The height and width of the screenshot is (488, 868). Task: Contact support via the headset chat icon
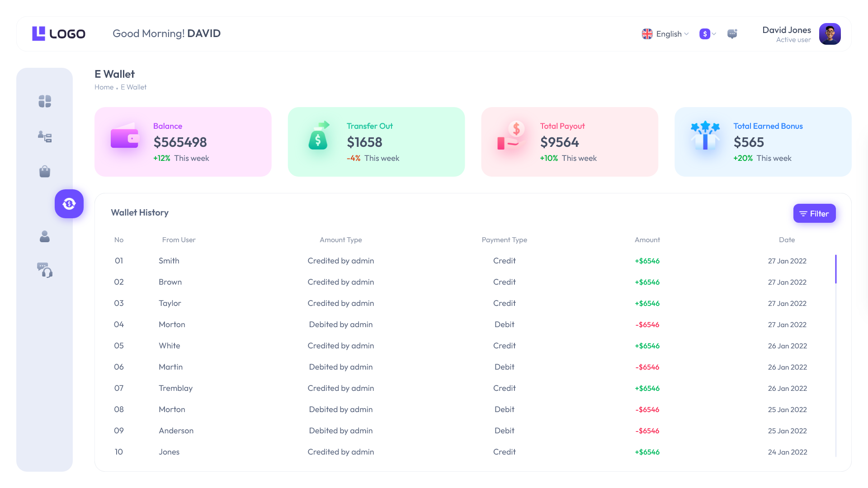pos(44,271)
